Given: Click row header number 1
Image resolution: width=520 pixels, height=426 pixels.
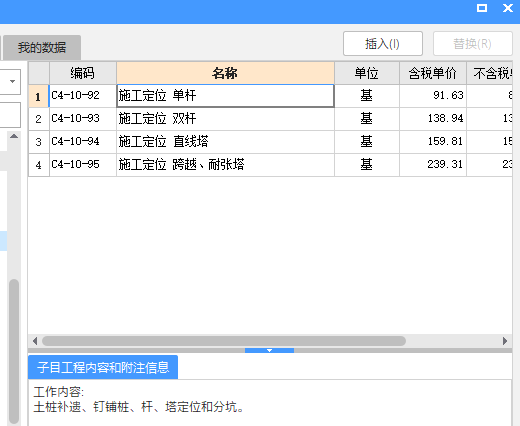Looking at the screenshot, I should [39, 96].
